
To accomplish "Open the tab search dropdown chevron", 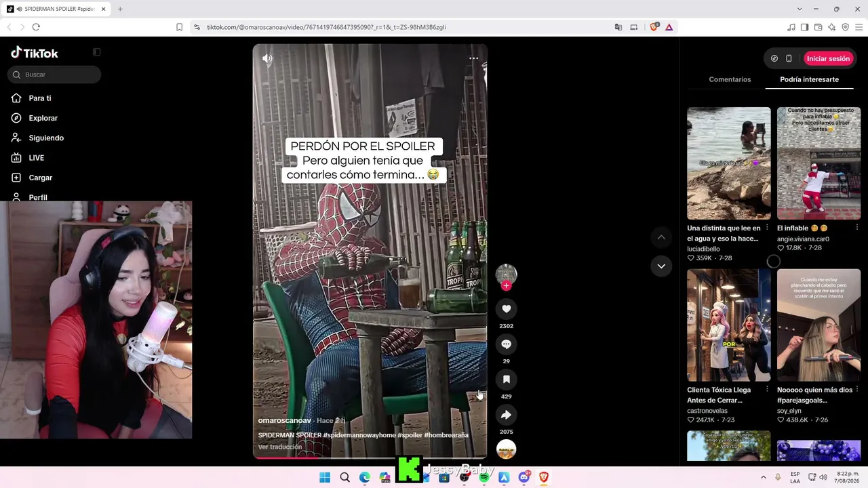I will pos(800,9).
